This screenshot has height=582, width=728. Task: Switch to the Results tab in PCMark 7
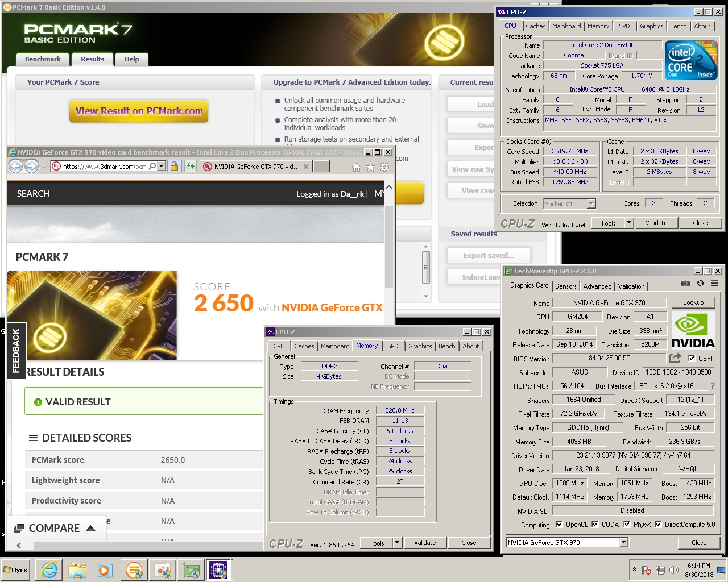(92, 59)
